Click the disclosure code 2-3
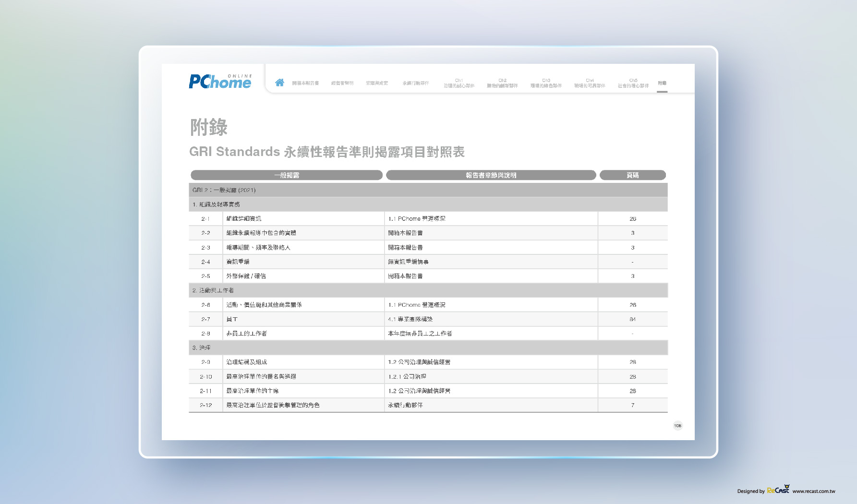 (205, 248)
